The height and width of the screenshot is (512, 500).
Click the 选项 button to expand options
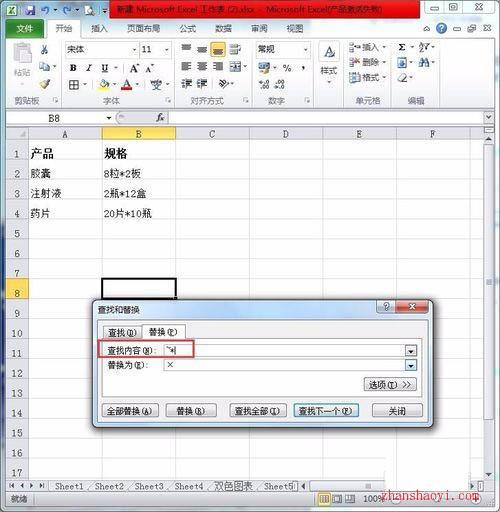(x=390, y=385)
